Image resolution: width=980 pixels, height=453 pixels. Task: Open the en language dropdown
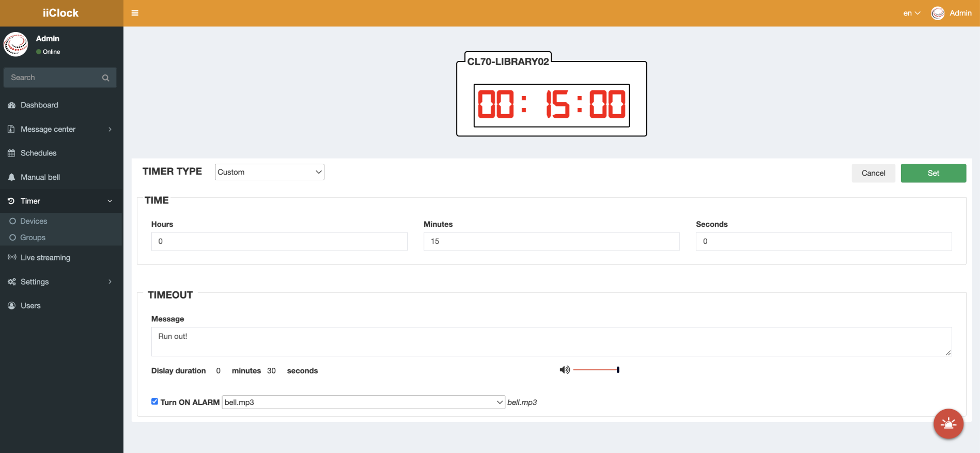911,13
